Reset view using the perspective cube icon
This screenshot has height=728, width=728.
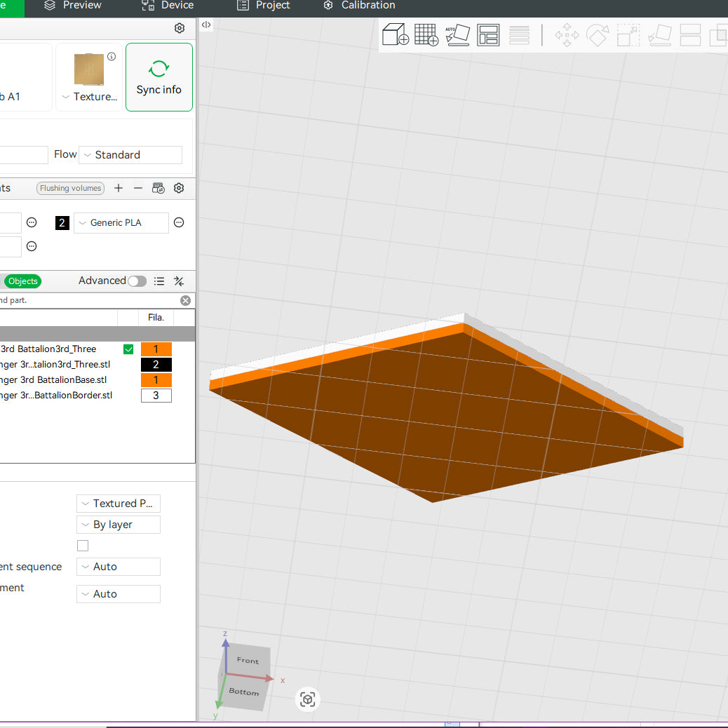click(307, 699)
